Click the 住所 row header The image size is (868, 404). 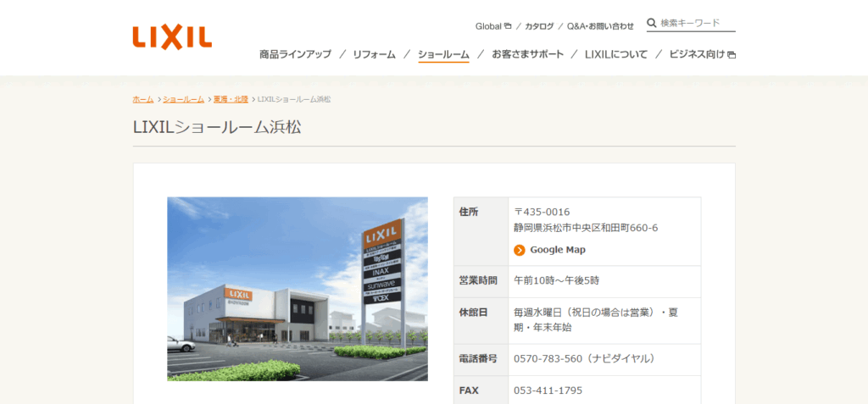[469, 212]
